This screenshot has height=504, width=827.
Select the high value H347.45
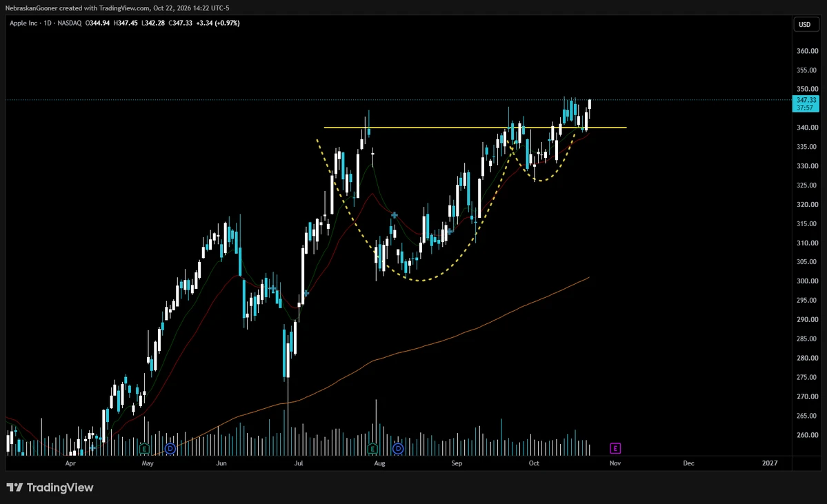(x=126, y=23)
